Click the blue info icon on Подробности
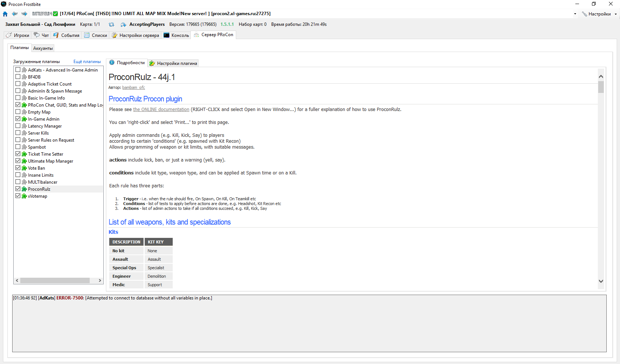 pyautogui.click(x=112, y=63)
